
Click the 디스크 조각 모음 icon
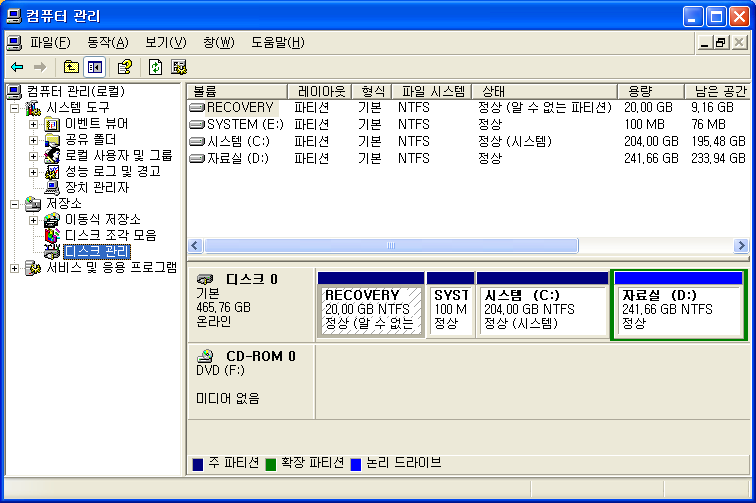coord(52,236)
